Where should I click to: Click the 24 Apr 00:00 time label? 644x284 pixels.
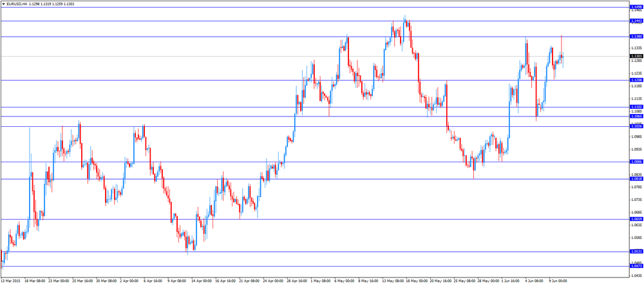tap(273, 281)
